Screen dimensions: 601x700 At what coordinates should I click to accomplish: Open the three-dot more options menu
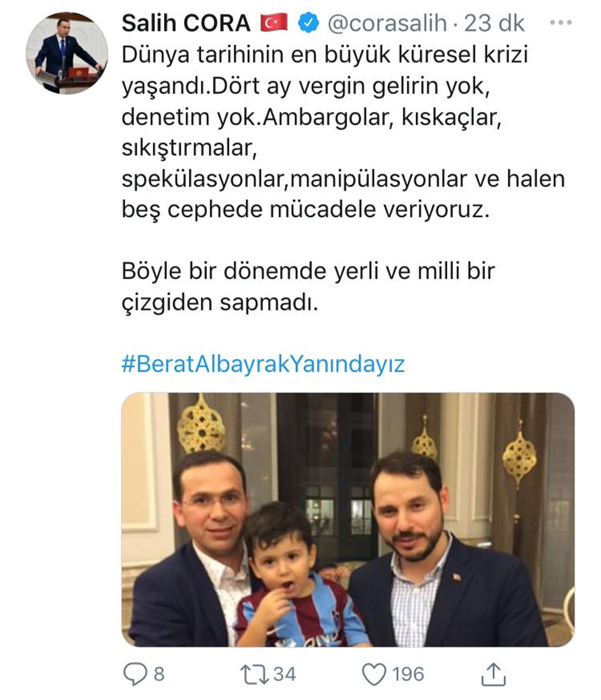[x=560, y=23]
